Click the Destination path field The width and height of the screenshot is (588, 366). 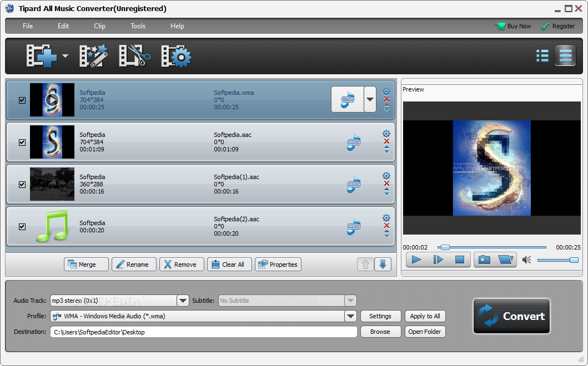[204, 332]
